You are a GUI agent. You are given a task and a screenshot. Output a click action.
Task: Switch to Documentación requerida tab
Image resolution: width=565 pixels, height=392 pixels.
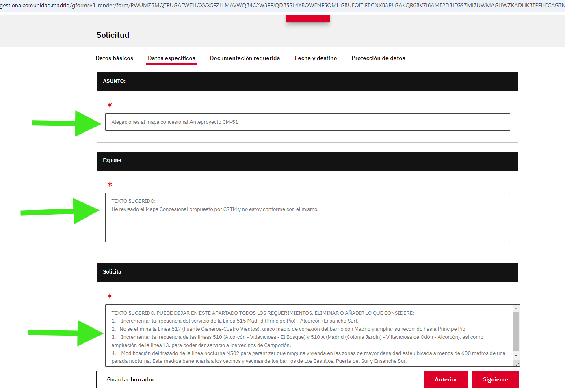pyautogui.click(x=245, y=58)
